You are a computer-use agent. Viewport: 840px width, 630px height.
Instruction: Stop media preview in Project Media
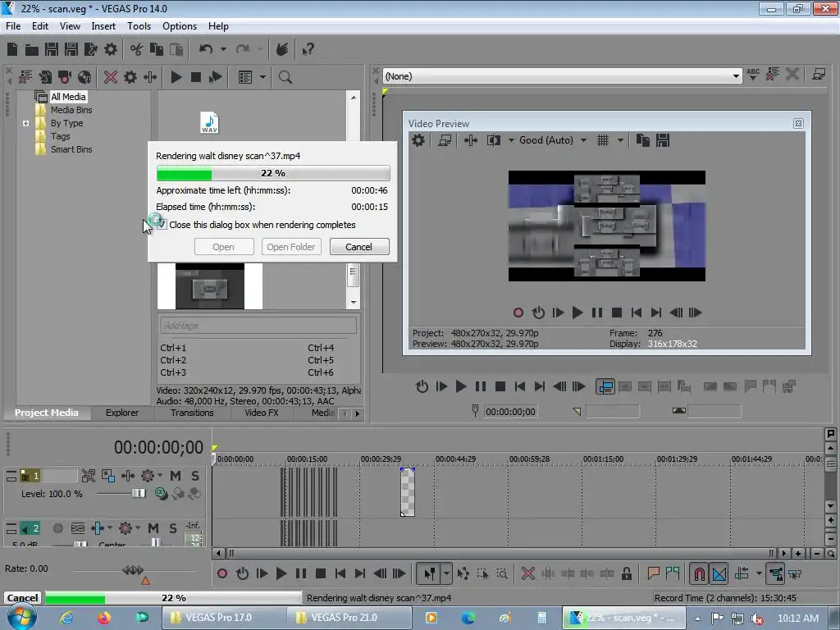click(195, 77)
